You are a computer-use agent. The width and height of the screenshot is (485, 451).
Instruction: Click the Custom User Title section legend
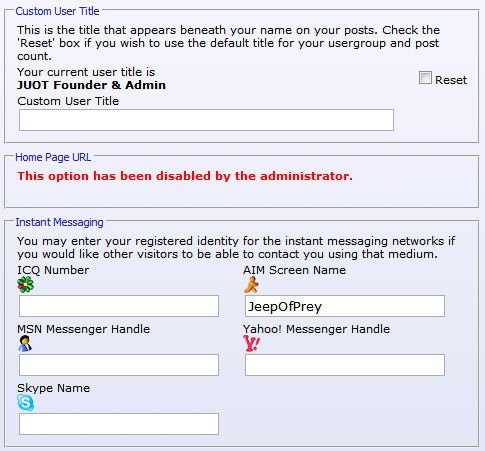(57, 11)
